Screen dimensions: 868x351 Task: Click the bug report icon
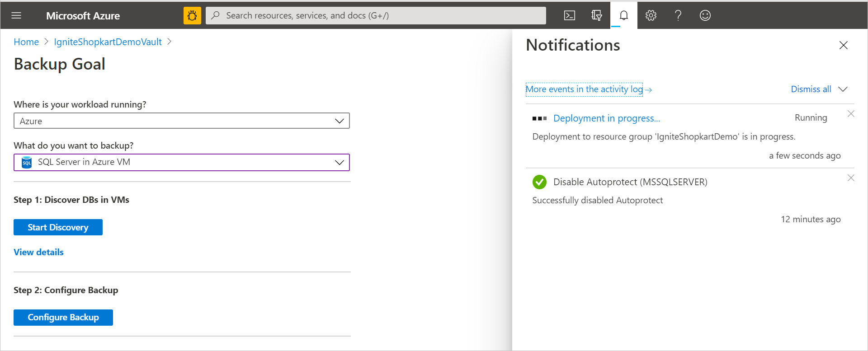tap(192, 16)
